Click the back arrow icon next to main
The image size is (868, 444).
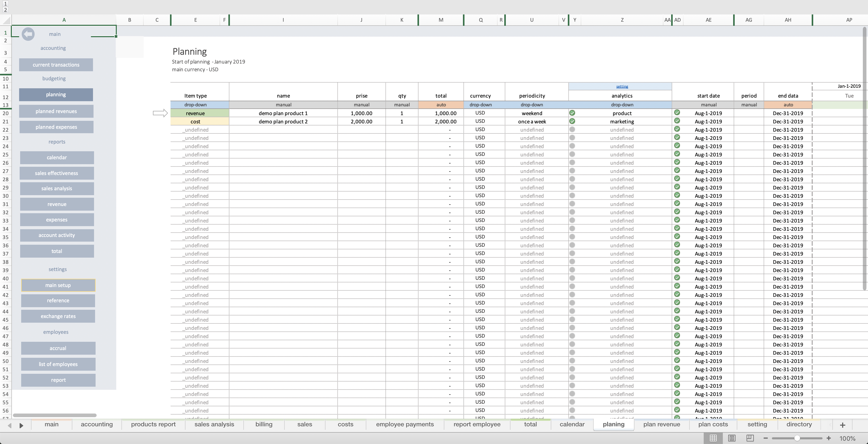click(x=28, y=34)
